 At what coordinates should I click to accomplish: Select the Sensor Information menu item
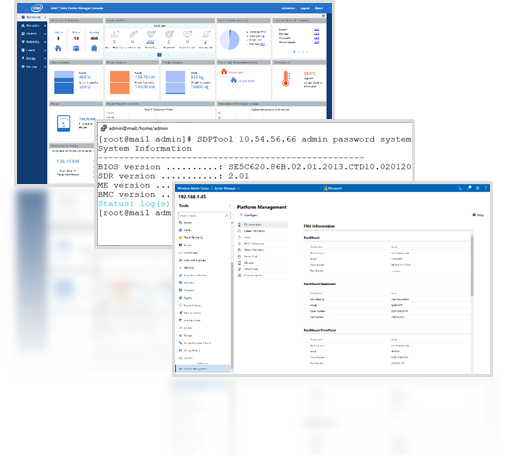click(x=262, y=250)
